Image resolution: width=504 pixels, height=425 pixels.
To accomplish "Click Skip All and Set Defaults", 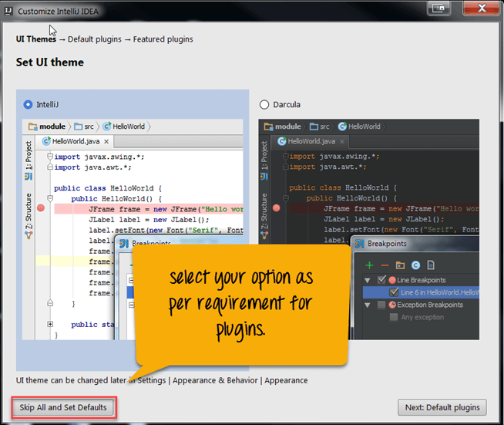I will click(x=63, y=406).
